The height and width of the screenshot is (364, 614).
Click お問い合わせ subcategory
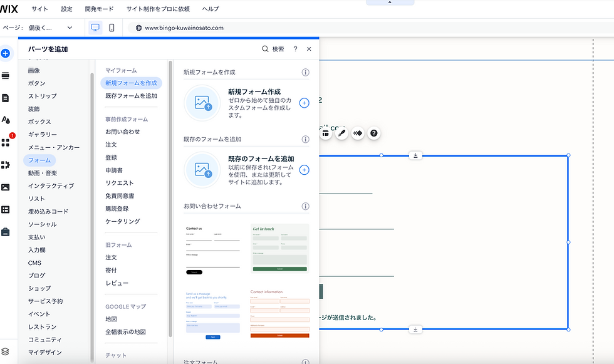click(x=123, y=132)
